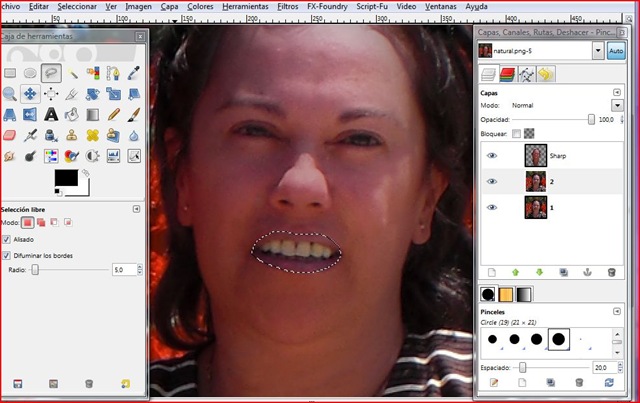The image size is (640, 403).
Task: Raise layer with green up arrow
Action: [x=516, y=272]
